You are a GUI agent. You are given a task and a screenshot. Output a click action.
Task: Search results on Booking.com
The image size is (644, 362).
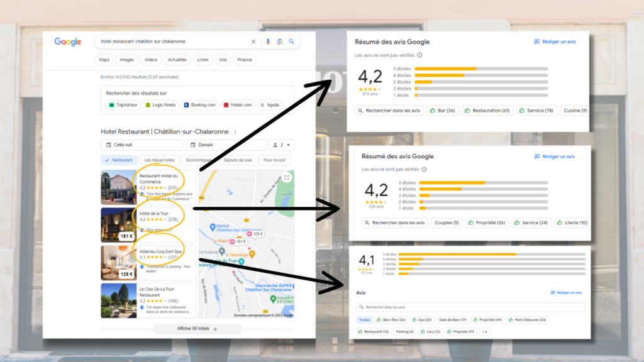(x=200, y=105)
